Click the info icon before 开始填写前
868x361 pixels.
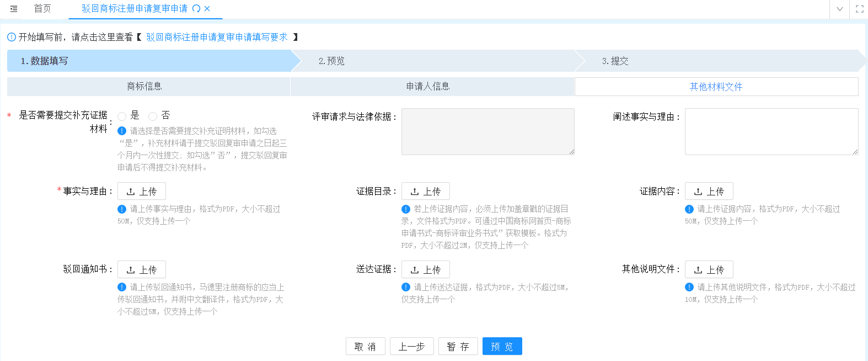12,37
